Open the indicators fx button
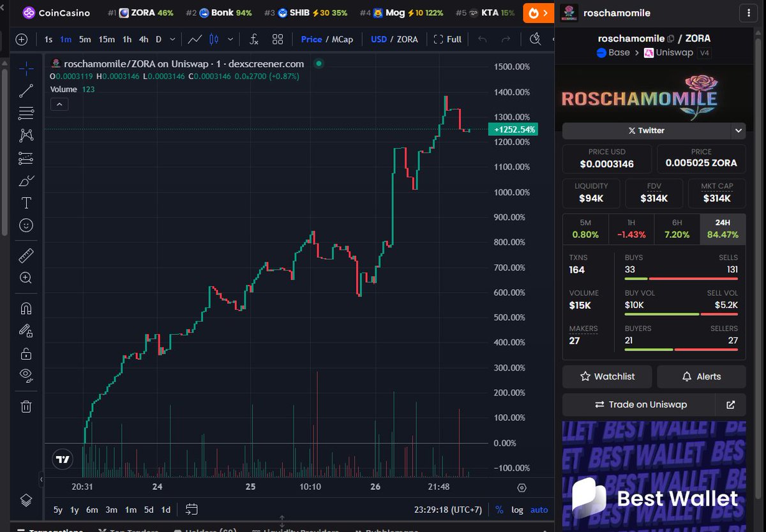The height and width of the screenshot is (532, 766). click(x=253, y=40)
